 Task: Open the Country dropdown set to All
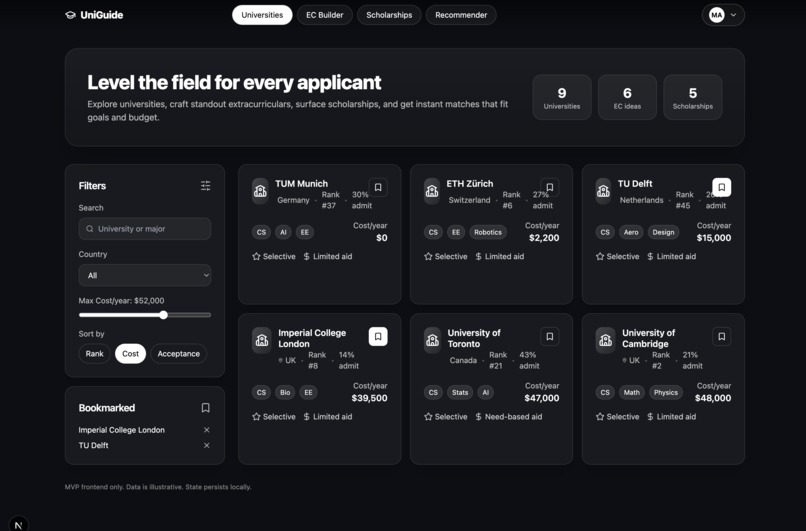(145, 275)
